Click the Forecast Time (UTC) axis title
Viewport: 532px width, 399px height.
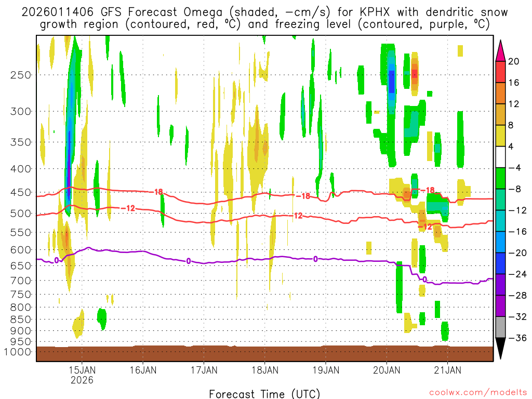(x=264, y=394)
